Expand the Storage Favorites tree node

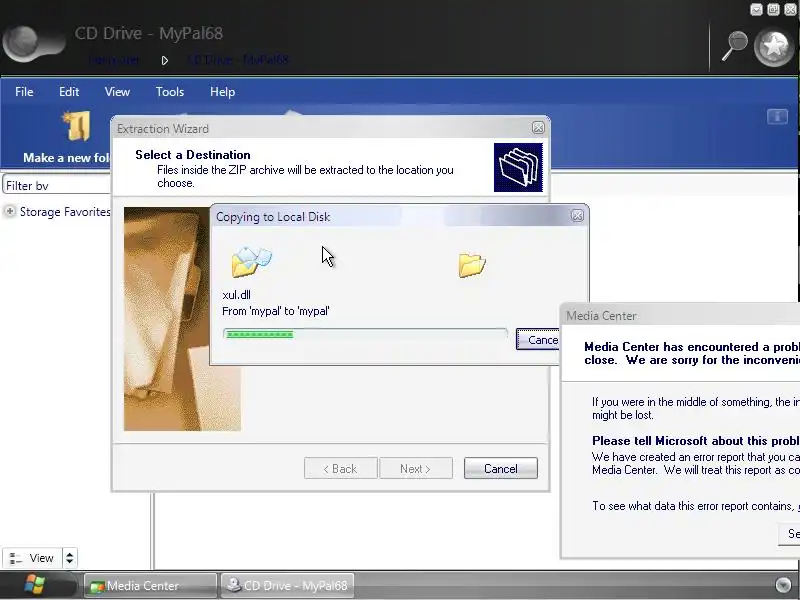pyautogui.click(x=10, y=211)
